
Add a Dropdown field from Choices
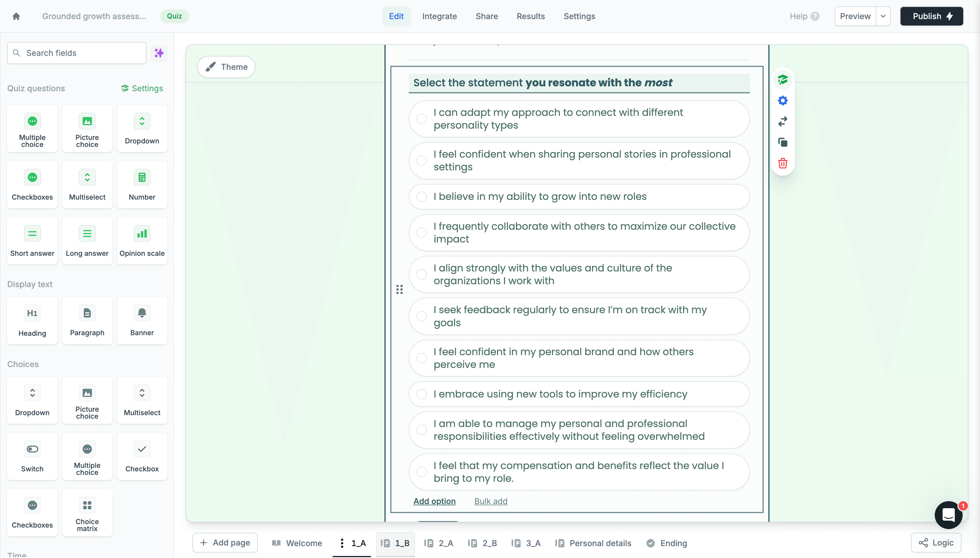pos(32,401)
